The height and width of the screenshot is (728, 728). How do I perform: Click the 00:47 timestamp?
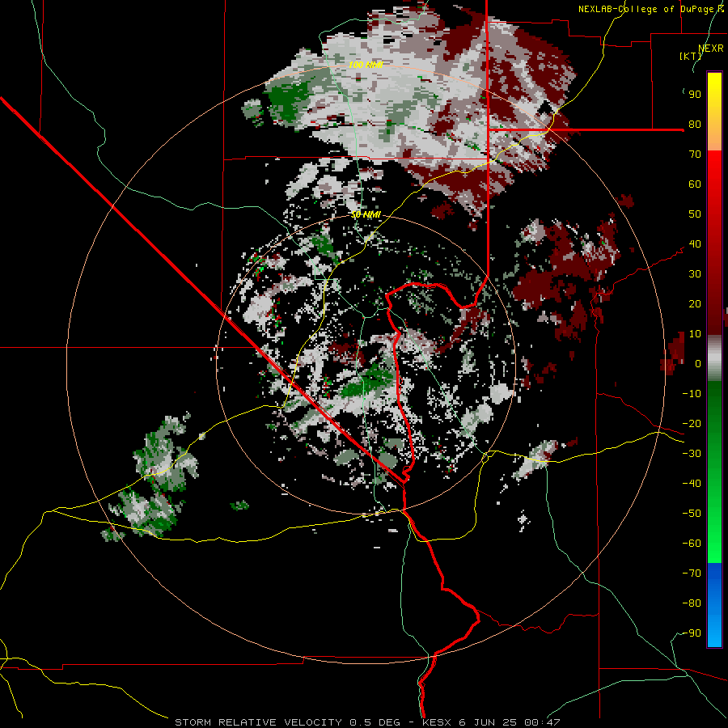pos(541,722)
